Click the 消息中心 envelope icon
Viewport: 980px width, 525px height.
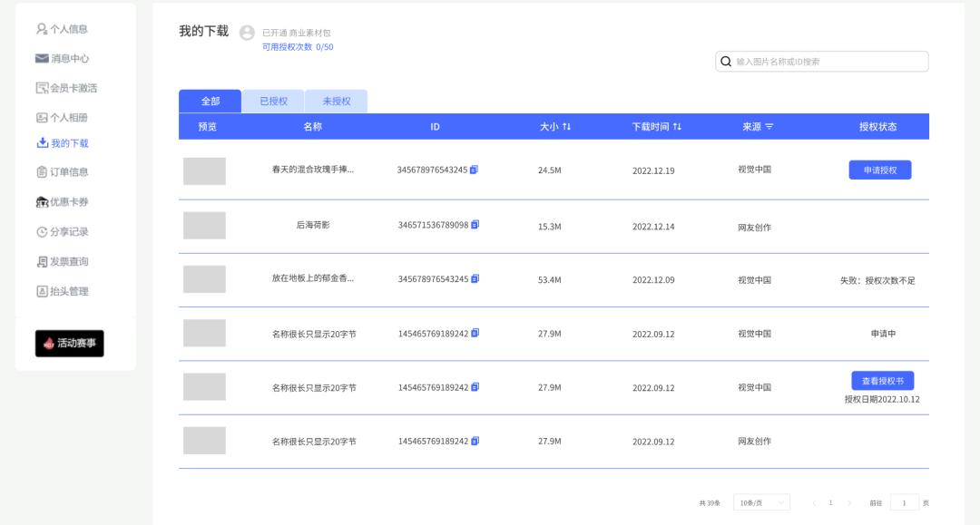pos(42,58)
